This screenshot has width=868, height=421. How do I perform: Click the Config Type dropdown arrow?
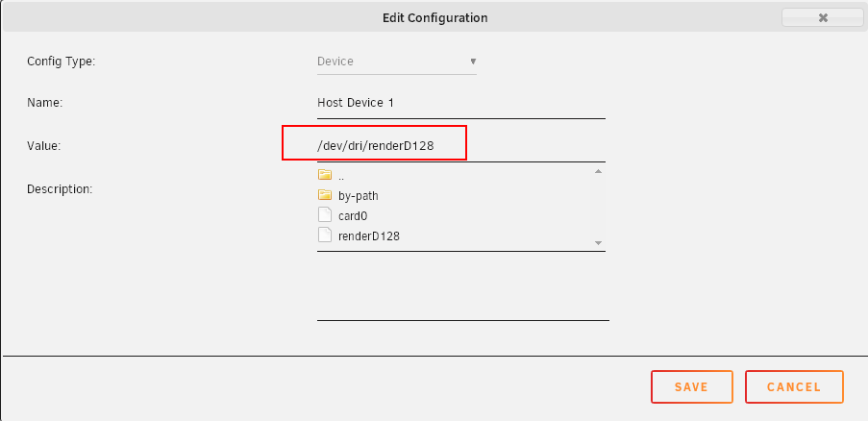click(472, 62)
